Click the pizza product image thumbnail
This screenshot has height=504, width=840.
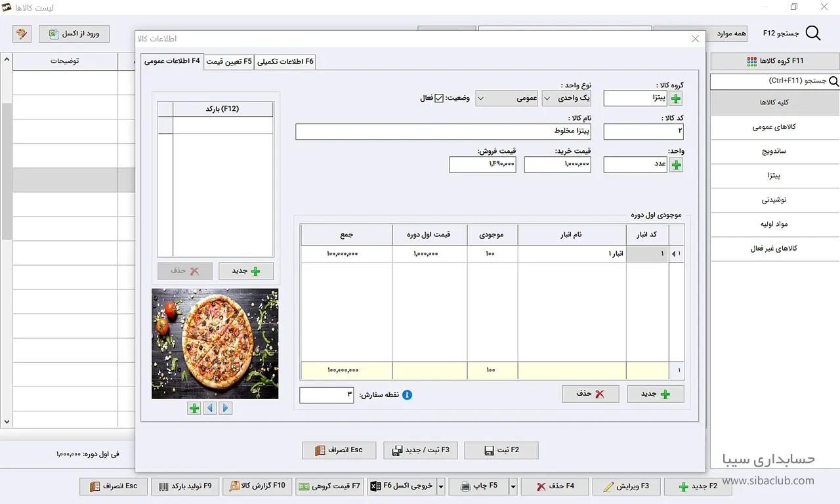(215, 343)
